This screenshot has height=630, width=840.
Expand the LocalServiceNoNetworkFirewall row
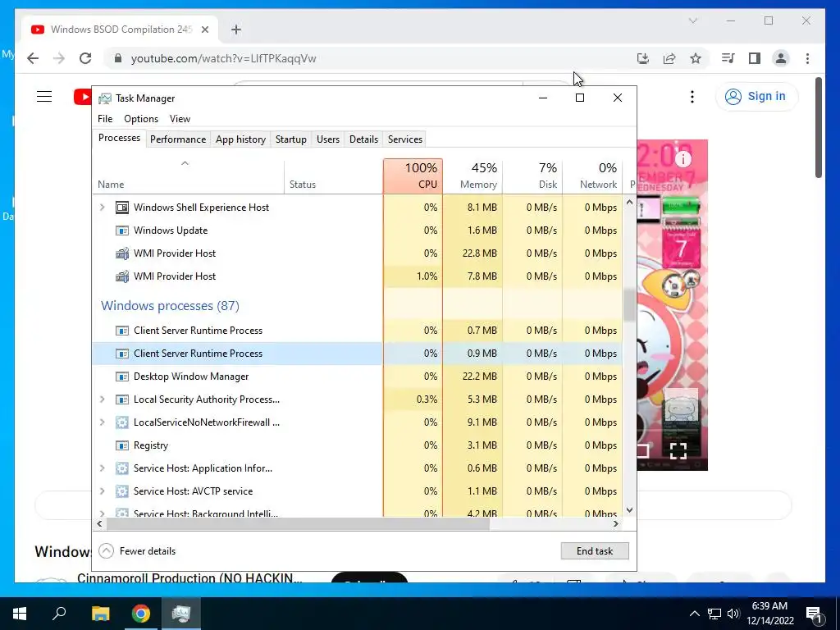click(102, 422)
